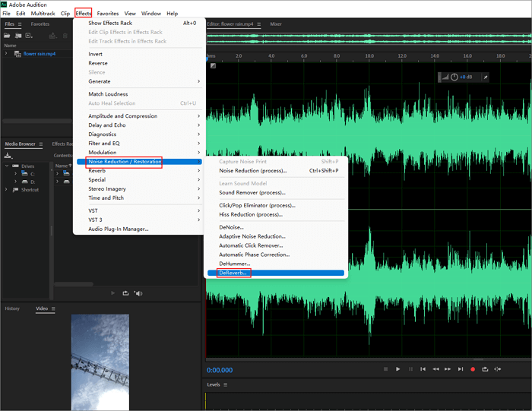Click the overview waveform navigator
The height and width of the screenshot is (411, 532).
[369, 38]
